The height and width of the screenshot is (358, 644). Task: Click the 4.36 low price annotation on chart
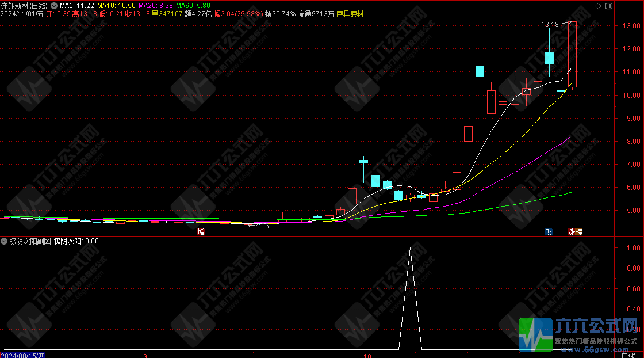click(262, 226)
